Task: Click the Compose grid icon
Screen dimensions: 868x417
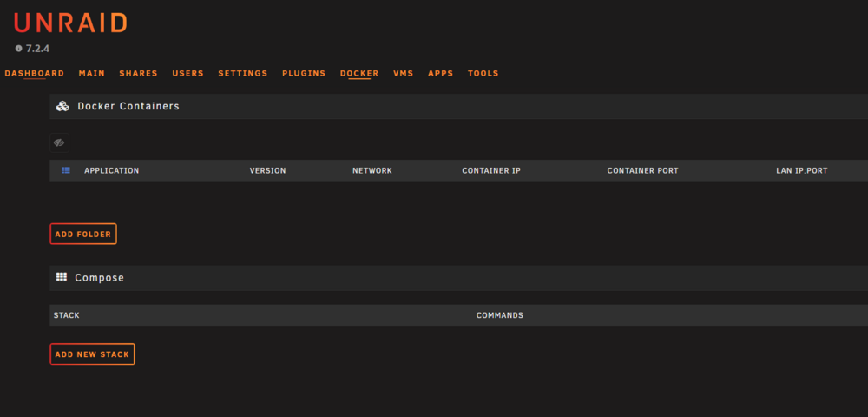Action: point(62,277)
